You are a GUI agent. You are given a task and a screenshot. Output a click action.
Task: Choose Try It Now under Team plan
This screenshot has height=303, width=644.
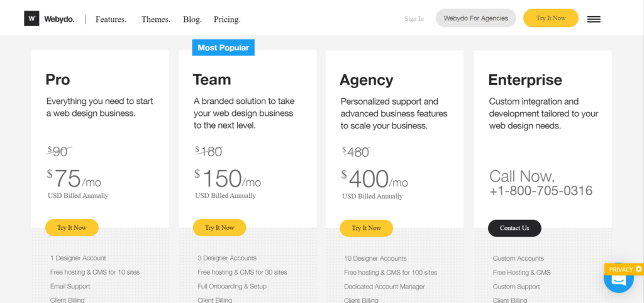coord(219,228)
